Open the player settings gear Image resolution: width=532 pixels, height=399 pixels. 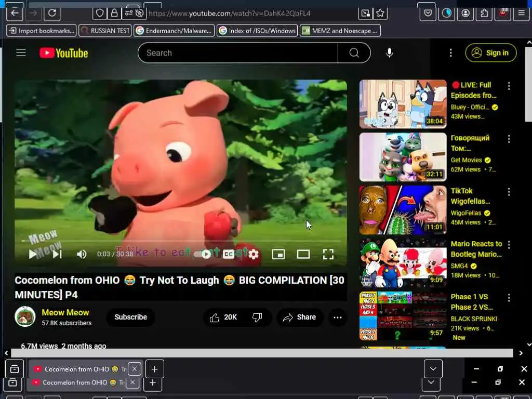254,254
